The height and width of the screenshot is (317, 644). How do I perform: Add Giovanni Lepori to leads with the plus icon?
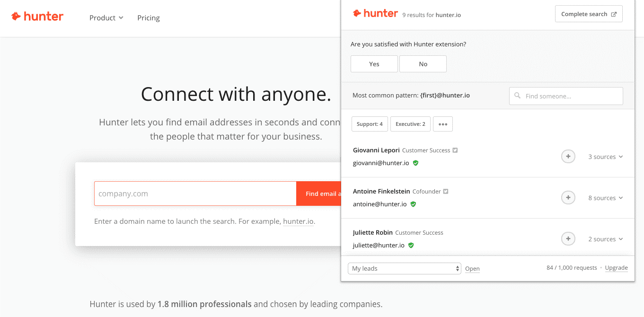pyautogui.click(x=568, y=157)
